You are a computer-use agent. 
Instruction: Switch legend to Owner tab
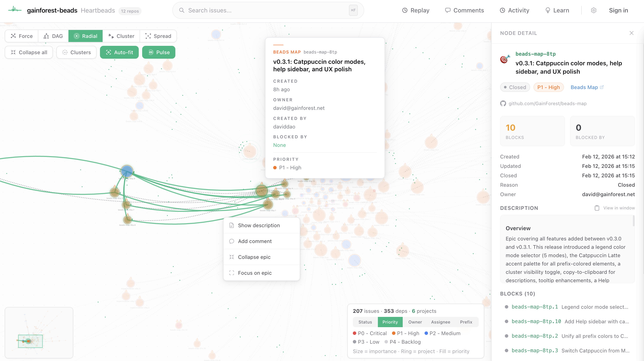[x=415, y=322]
